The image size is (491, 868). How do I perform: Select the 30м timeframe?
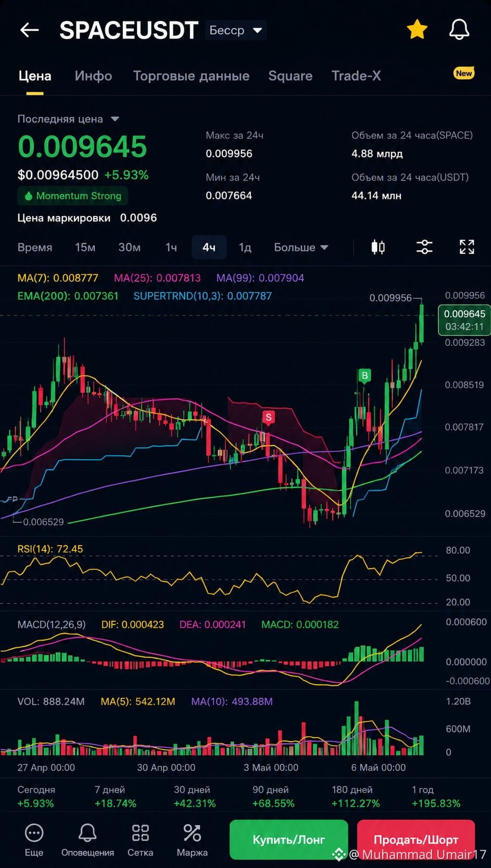coord(129,247)
